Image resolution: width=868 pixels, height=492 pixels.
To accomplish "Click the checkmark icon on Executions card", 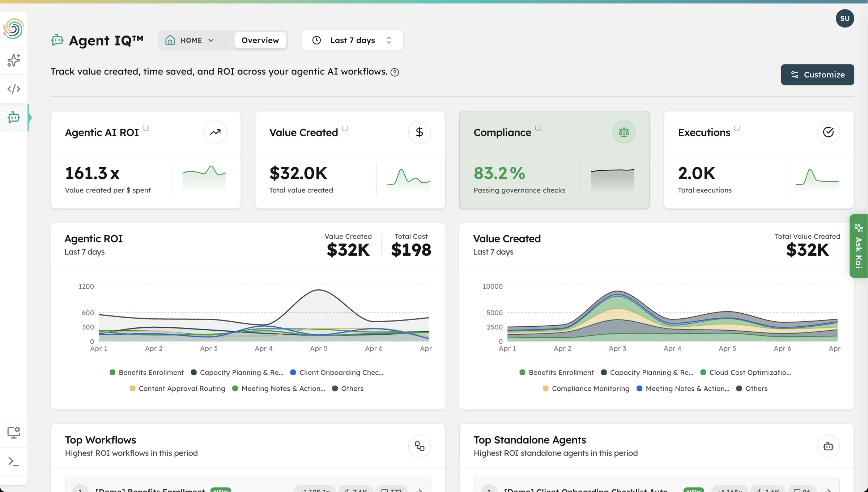I will click(829, 132).
